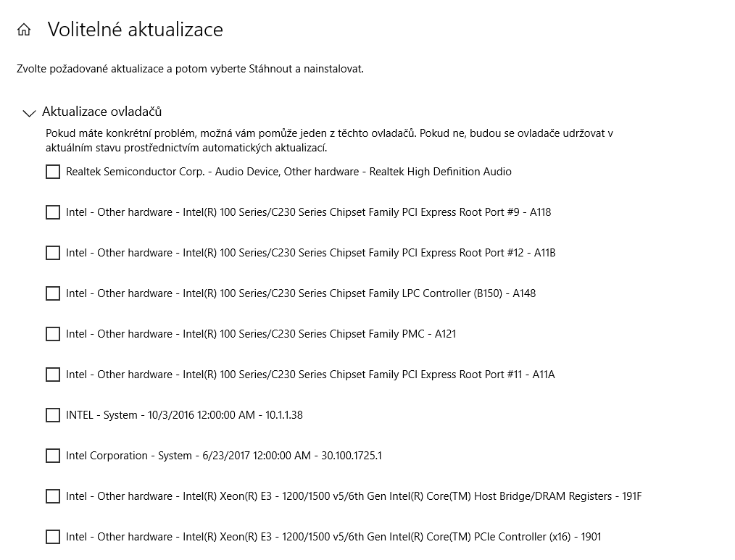
Task: Check the Realtek High Definition Audio checkbox
Action: [52, 172]
